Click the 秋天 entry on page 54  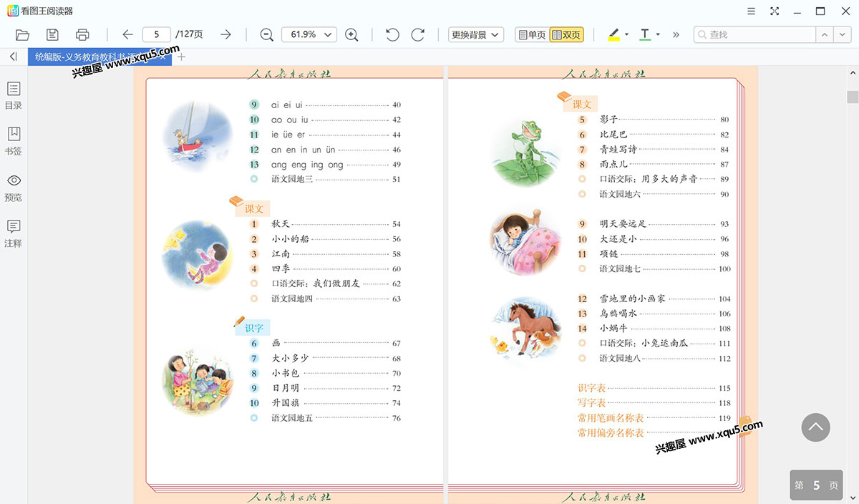pyautogui.click(x=280, y=224)
